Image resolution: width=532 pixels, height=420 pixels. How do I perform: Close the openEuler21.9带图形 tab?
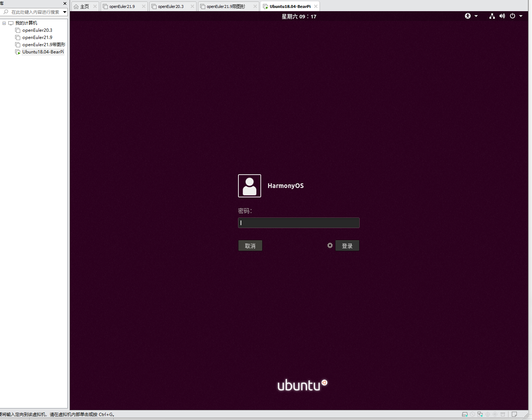tap(255, 6)
